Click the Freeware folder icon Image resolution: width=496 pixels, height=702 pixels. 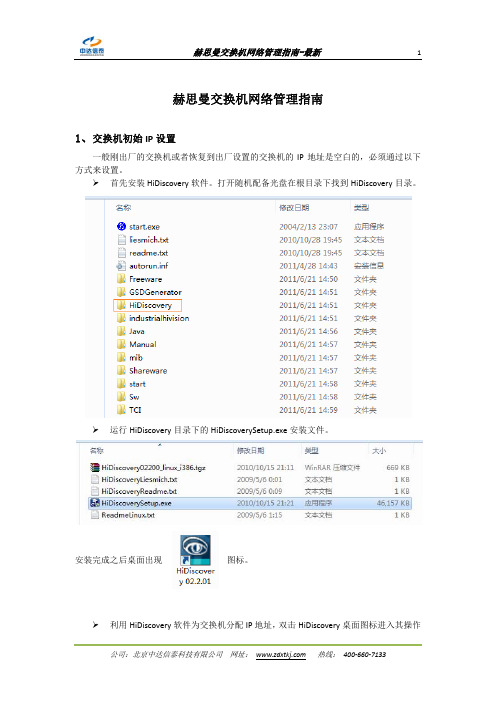point(121,279)
